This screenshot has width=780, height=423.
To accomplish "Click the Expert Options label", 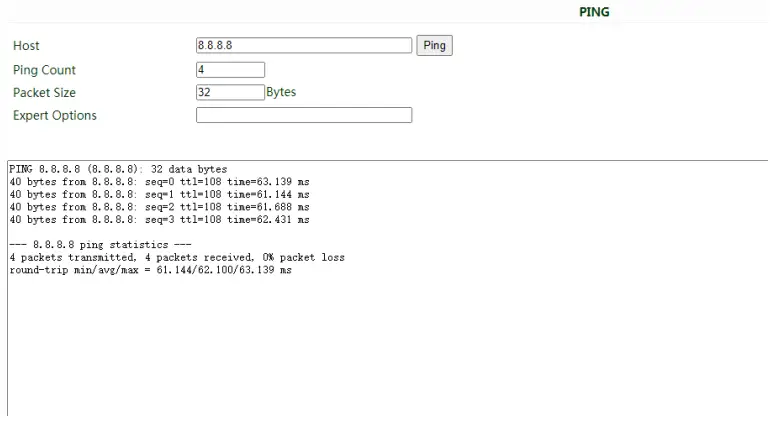I will pos(55,115).
